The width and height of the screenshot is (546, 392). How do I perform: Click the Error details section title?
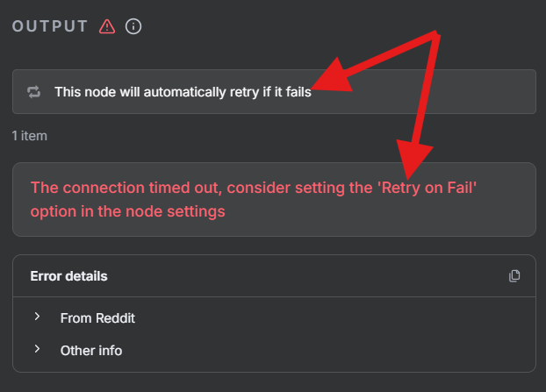[68, 276]
